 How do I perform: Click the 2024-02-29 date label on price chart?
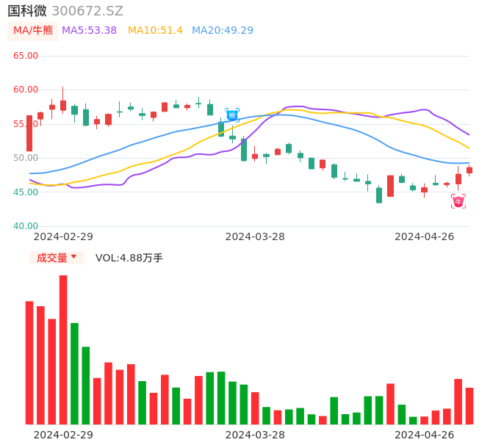click(63, 236)
